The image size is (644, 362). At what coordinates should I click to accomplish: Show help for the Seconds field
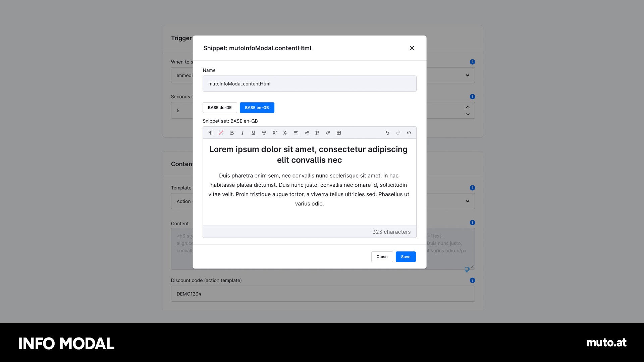coord(472,97)
